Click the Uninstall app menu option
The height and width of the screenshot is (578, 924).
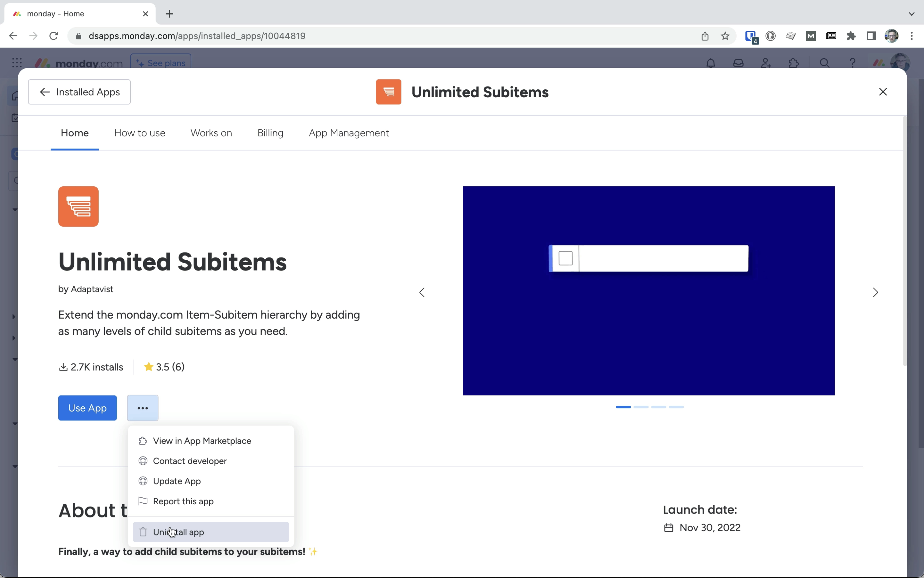(x=179, y=532)
